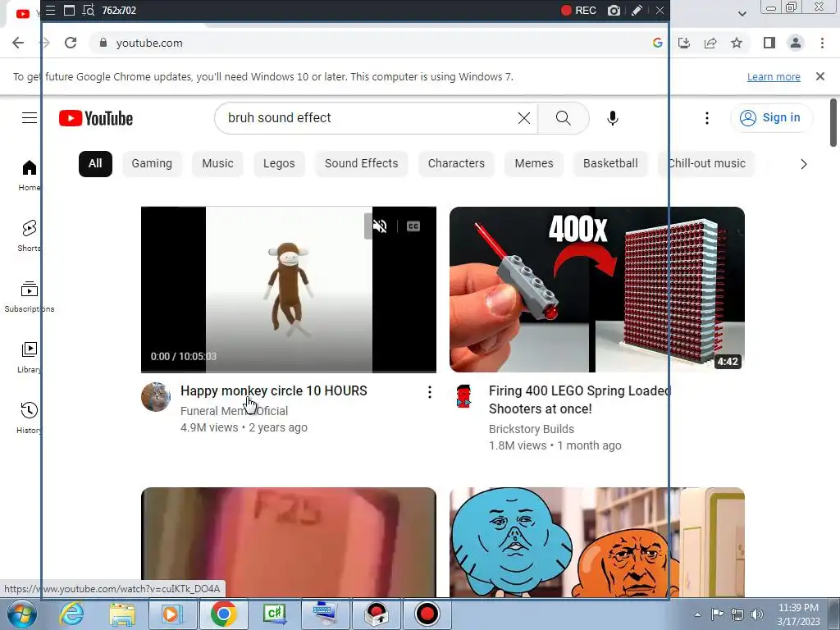Select the Chill-out music chip
This screenshot has width=840, height=630.
tap(706, 163)
